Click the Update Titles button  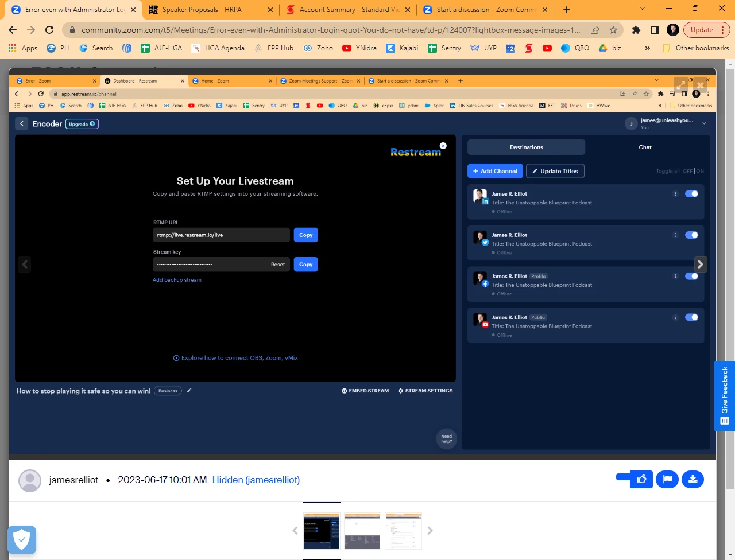point(555,171)
